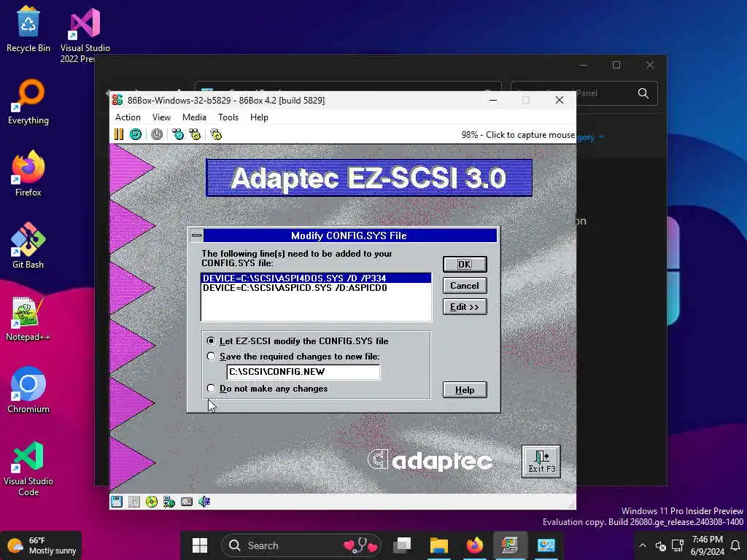Open the View menu
This screenshot has width=747, height=560.
[x=161, y=117]
